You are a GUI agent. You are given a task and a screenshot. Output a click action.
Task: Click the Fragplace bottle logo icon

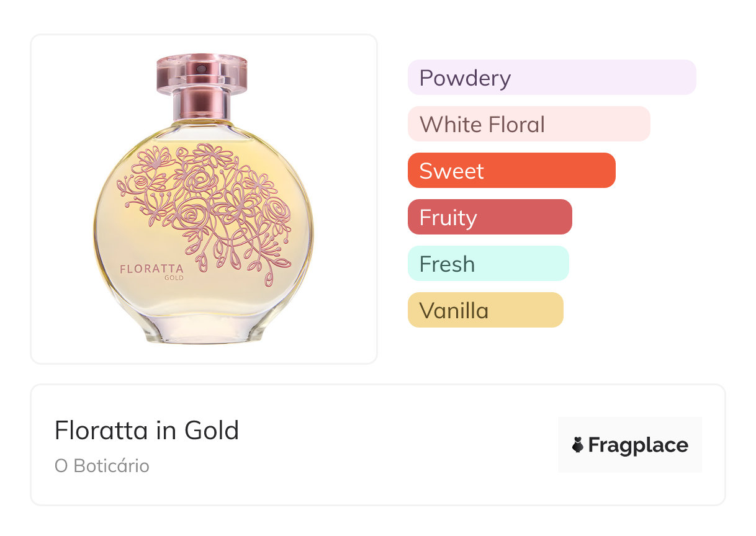(578, 445)
